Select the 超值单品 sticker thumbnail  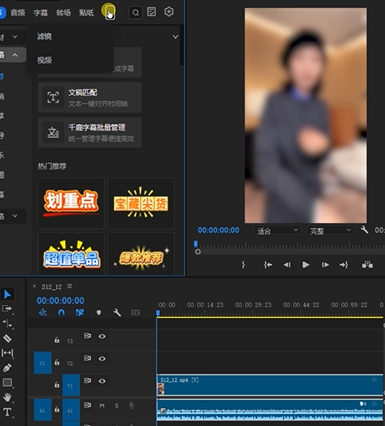tap(71, 253)
